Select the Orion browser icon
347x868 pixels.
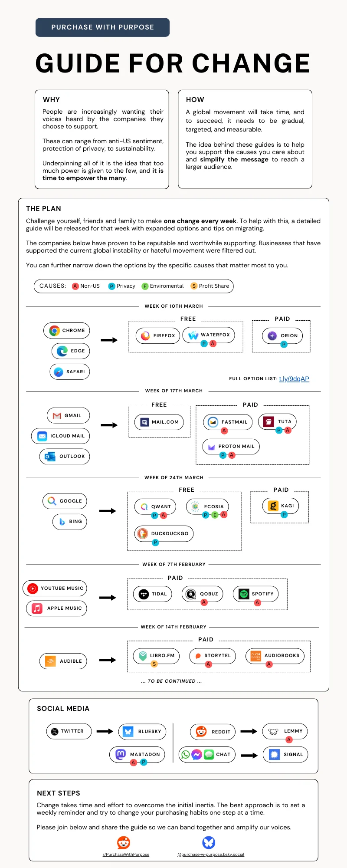click(272, 335)
